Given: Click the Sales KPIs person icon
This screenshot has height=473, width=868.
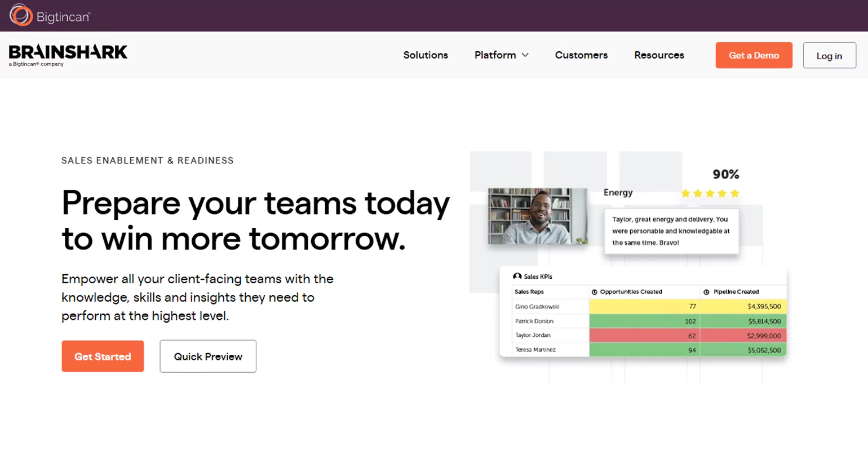Looking at the screenshot, I should click(x=517, y=276).
